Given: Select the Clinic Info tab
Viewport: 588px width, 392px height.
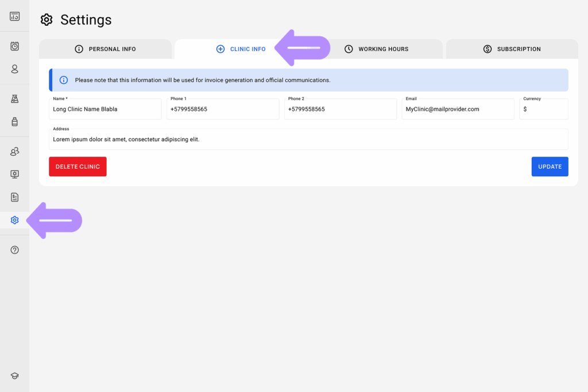Looking at the screenshot, I should click(x=241, y=49).
